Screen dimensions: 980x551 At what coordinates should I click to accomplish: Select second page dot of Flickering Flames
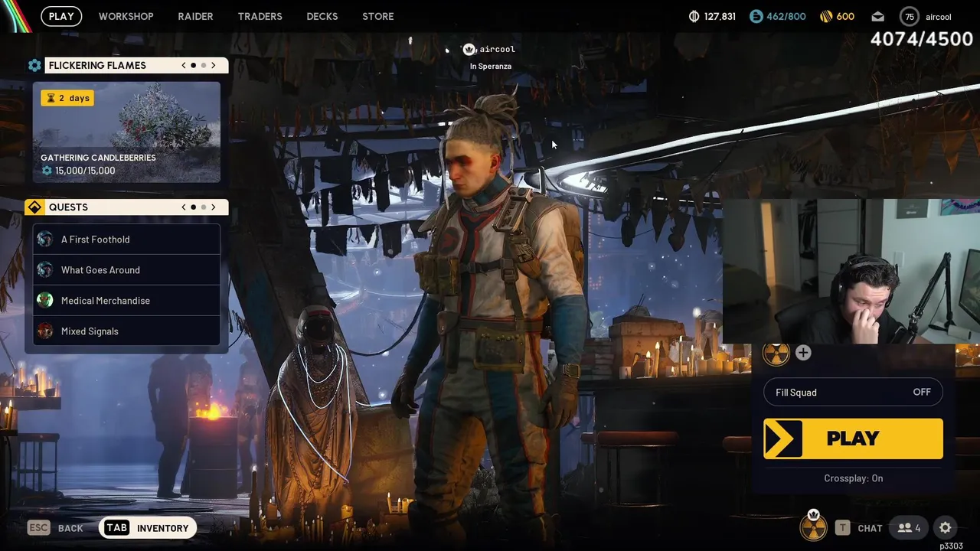204,65
